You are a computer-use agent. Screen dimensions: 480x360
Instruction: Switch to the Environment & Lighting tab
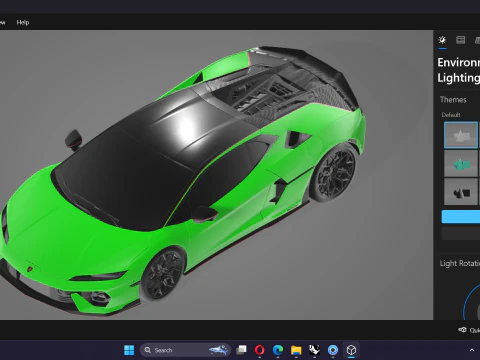coord(442,40)
